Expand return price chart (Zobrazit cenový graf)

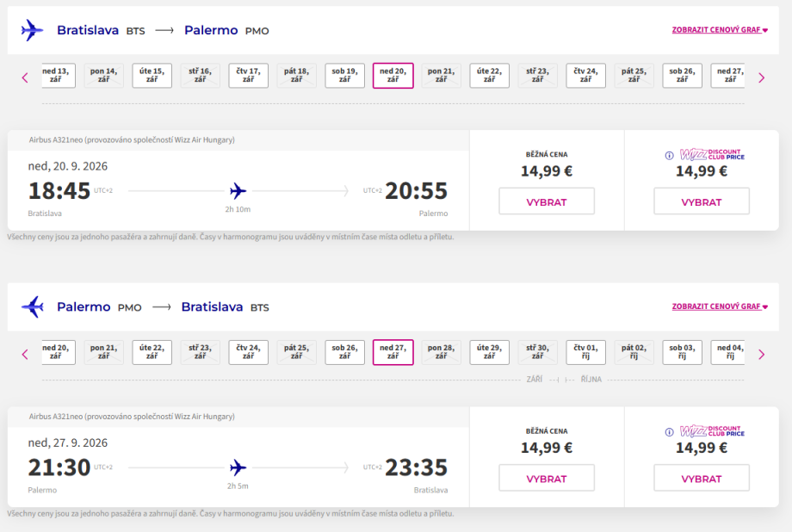click(719, 306)
